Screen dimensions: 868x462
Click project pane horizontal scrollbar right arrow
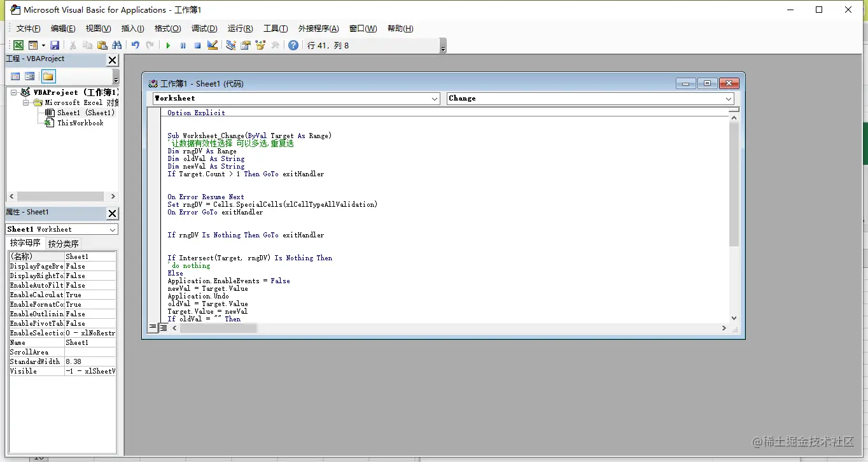(x=113, y=197)
